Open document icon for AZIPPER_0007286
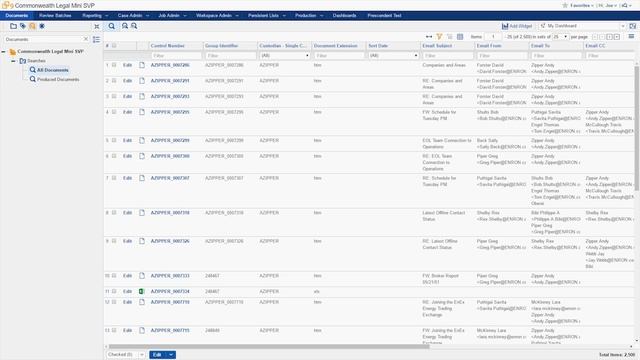This screenshot has width=640, height=360. click(142, 65)
